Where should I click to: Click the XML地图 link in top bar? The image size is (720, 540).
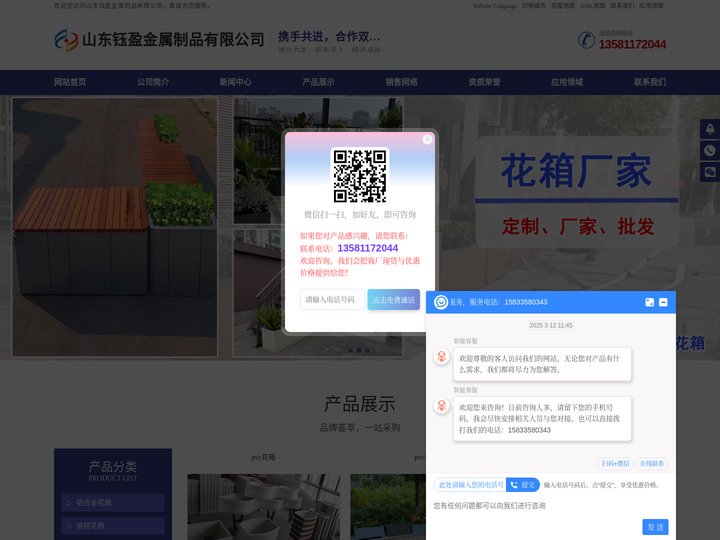tap(592, 6)
